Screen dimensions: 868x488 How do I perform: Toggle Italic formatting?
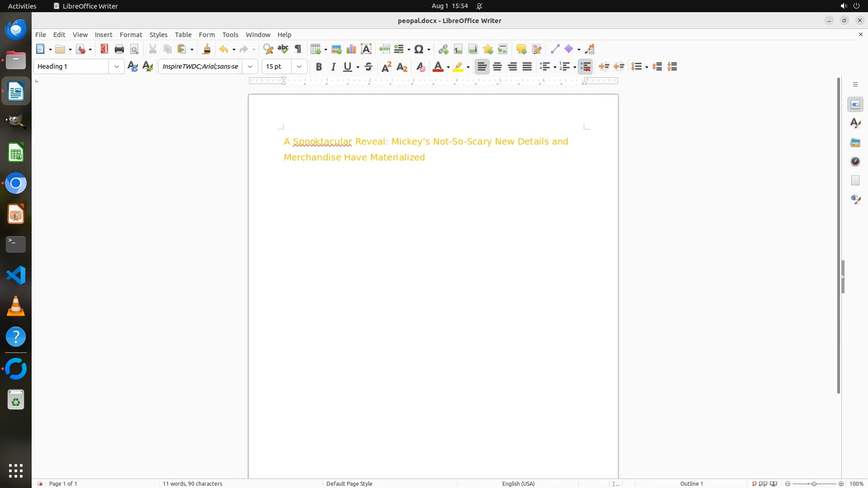333,67
